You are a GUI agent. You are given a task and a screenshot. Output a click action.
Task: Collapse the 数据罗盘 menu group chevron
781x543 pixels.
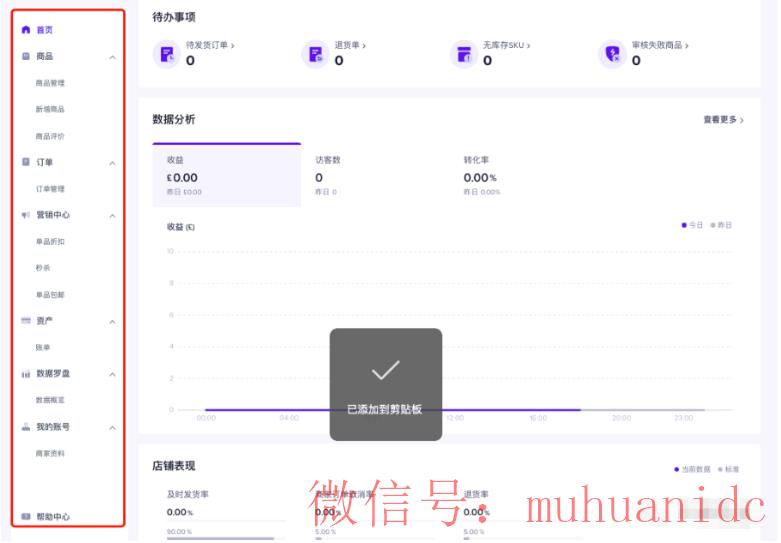tap(113, 375)
